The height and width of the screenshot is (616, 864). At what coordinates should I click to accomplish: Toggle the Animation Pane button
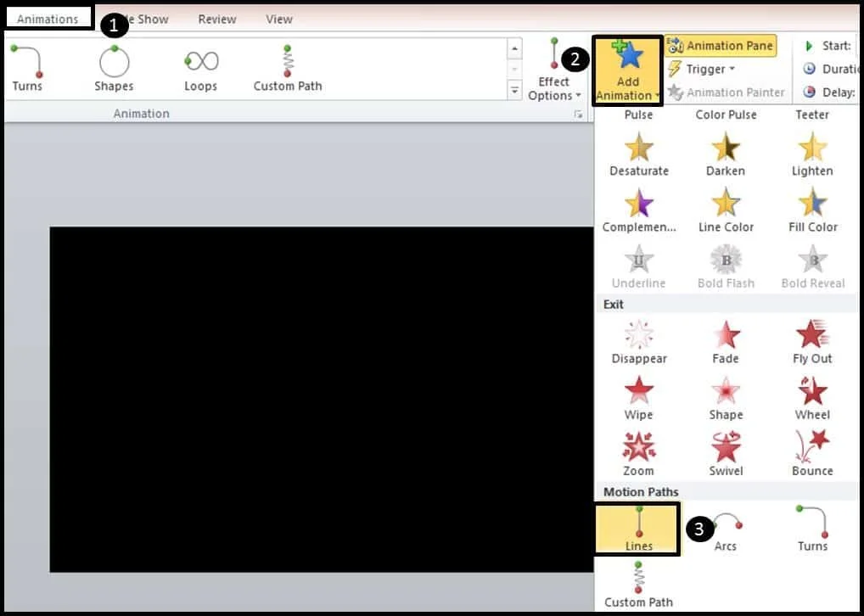[721, 46]
